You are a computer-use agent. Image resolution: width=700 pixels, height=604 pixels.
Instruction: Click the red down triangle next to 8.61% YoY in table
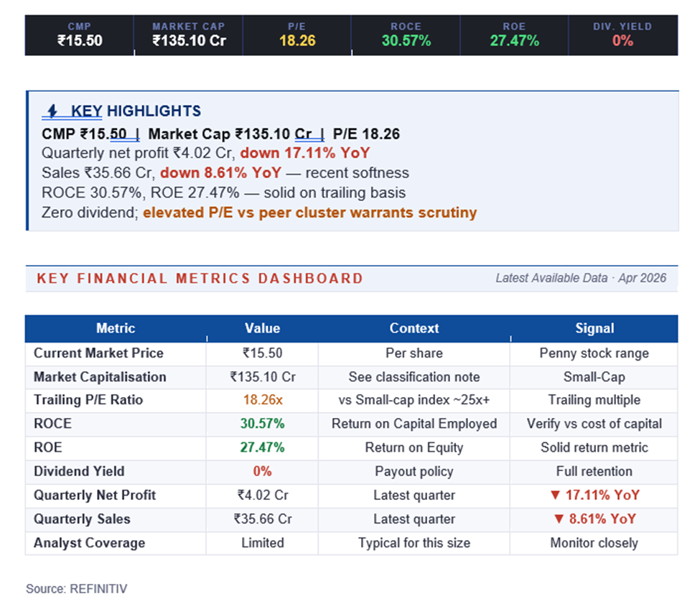coord(560,519)
